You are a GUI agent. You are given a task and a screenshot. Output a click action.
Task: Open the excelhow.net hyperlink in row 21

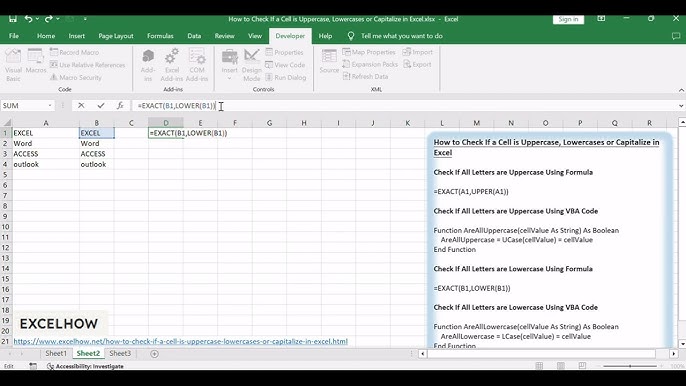180,341
